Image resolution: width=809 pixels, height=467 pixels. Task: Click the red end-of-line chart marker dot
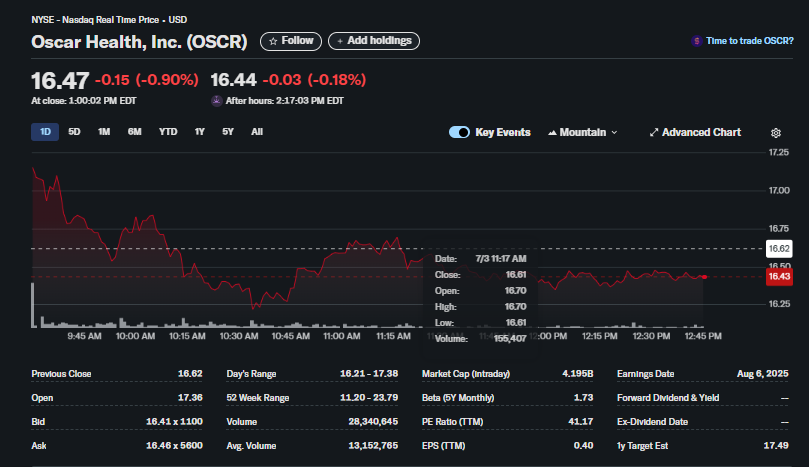click(704, 277)
